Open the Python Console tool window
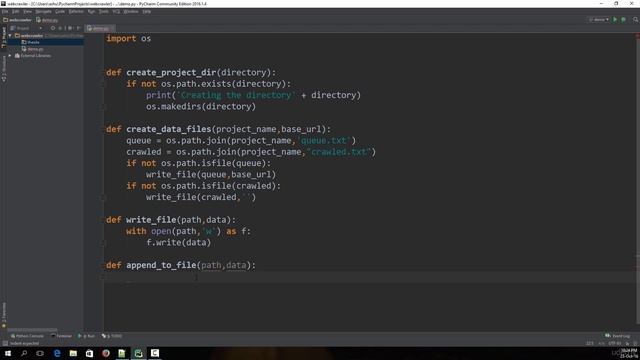 tap(27, 336)
